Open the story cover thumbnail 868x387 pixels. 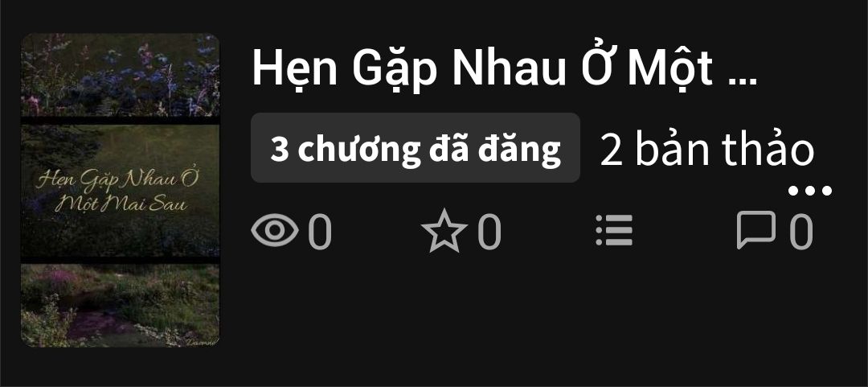(x=120, y=190)
